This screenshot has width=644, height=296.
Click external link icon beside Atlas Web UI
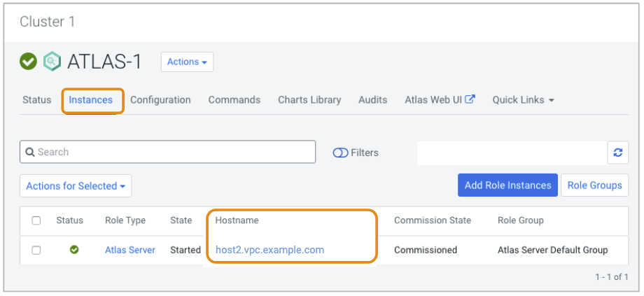click(470, 99)
